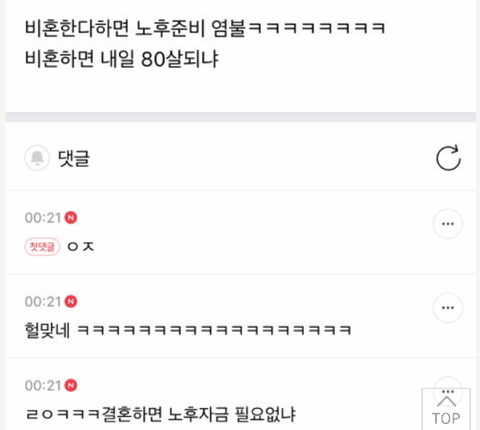The image size is (480, 430).
Task: Select the 헐맞네 ㅋㅋㅋ comment text
Action: tap(188, 330)
